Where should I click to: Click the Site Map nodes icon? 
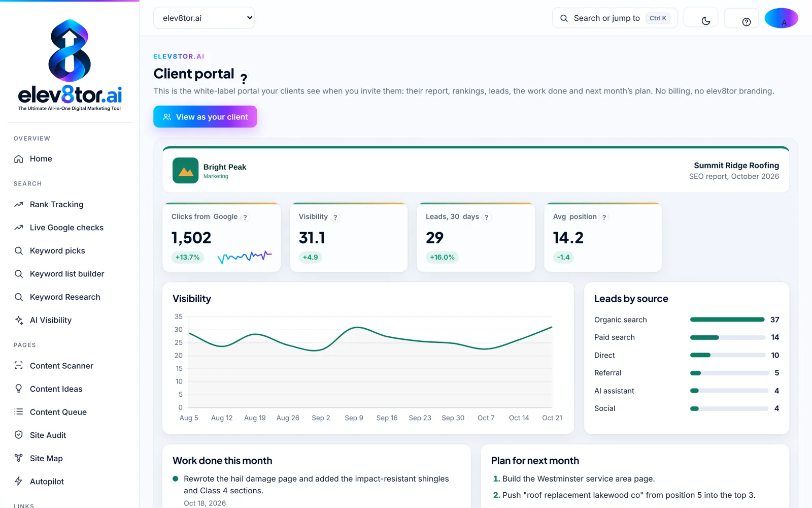19,458
